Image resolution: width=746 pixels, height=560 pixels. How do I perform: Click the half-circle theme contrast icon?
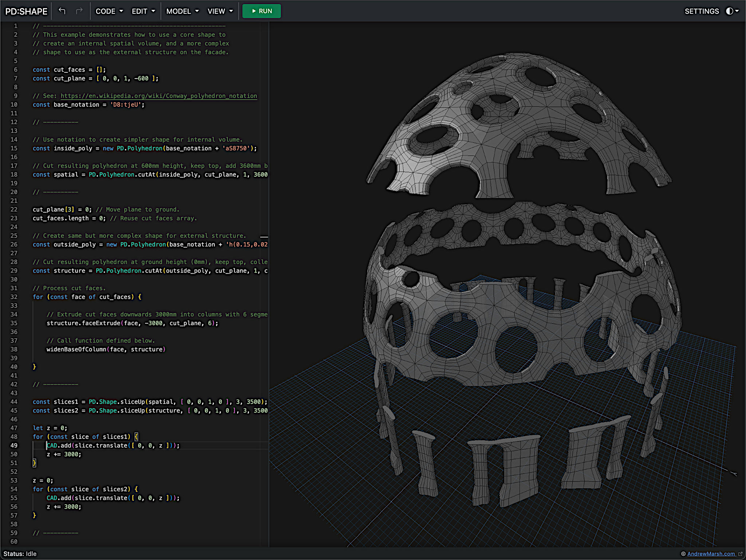pyautogui.click(x=730, y=11)
